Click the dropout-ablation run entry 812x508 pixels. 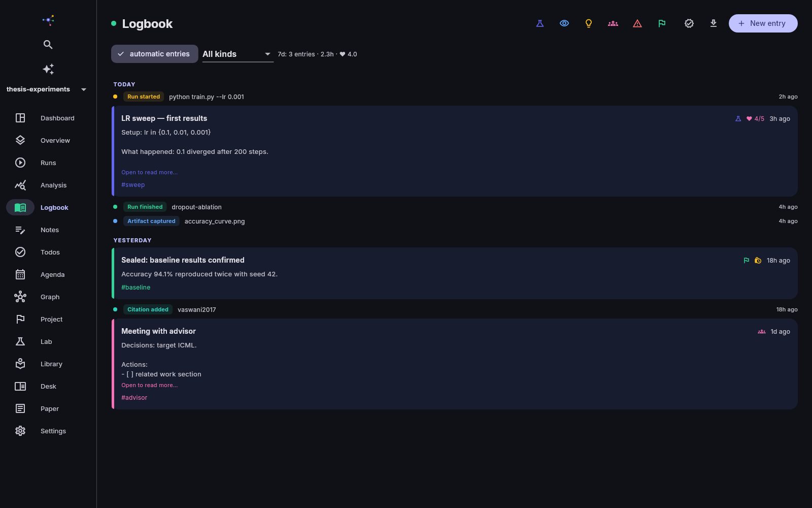tap(196, 207)
